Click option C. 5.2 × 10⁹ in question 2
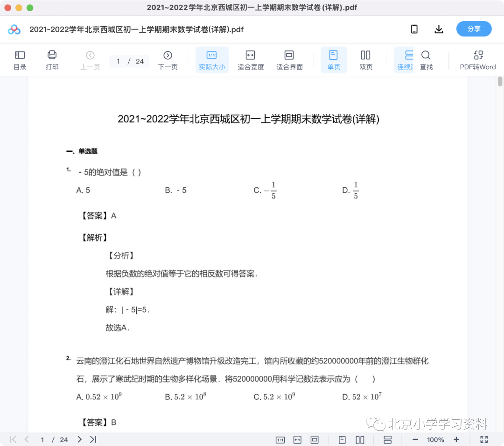 [x=274, y=397]
